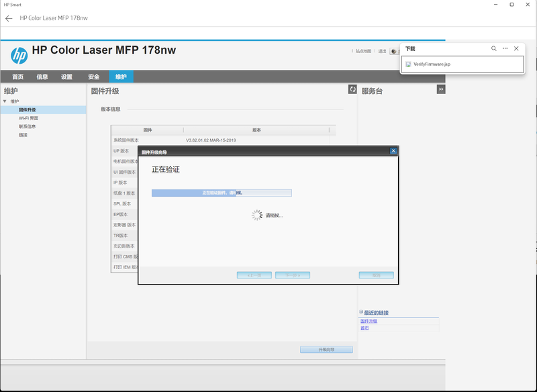Close the 下载 downloads popup
Screen dimensions: 537x392
click(x=516, y=48)
